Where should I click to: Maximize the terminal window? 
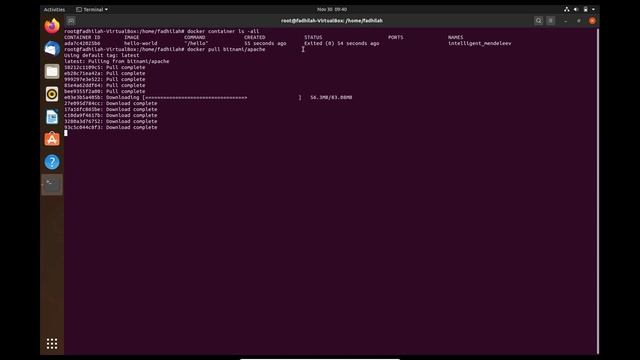point(579,20)
